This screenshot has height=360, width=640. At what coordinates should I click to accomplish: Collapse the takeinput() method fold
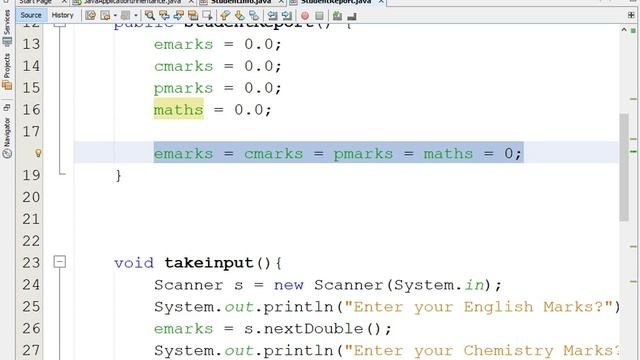pyautogui.click(x=60, y=262)
